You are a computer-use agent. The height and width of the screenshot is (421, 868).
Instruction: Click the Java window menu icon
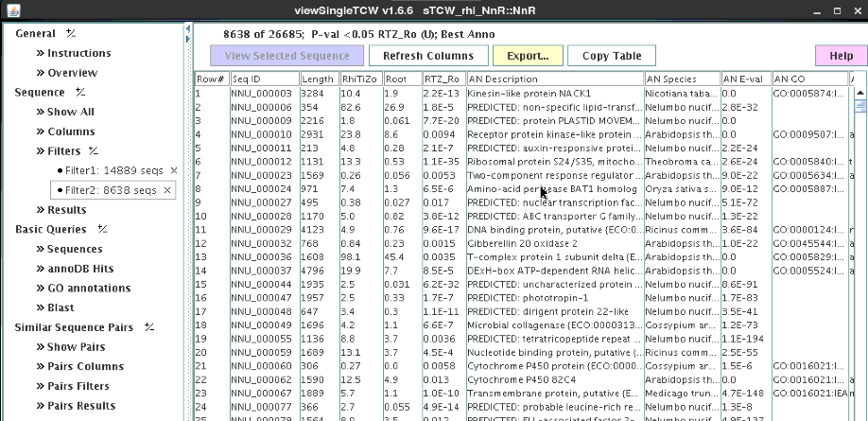[x=9, y=10]
